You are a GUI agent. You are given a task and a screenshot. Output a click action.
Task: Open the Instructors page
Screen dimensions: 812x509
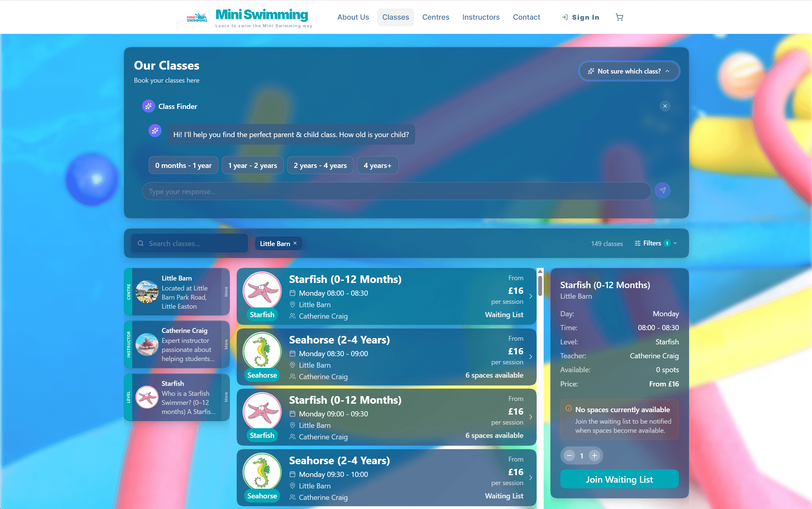(480, 17)
